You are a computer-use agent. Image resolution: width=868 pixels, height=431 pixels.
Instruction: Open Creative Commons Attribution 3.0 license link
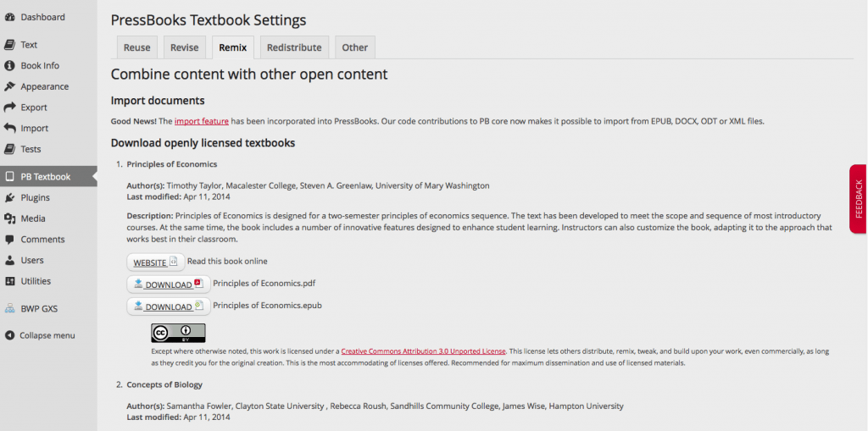[423, 351]
